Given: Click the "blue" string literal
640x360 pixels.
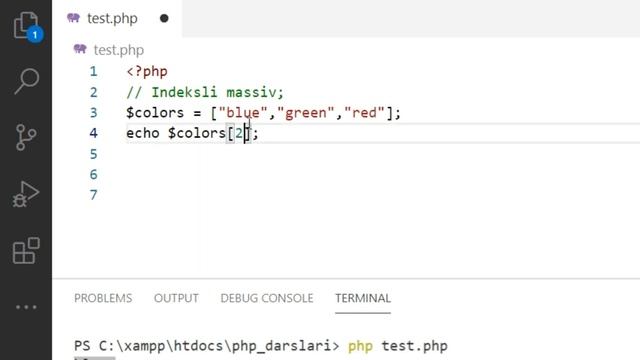Looking at the screenshot, I should coord(243,113).
